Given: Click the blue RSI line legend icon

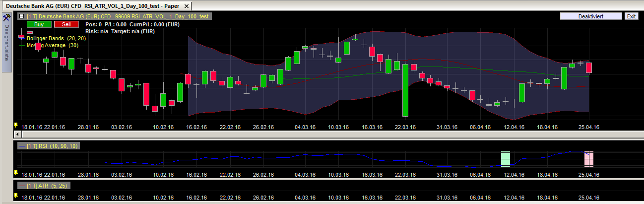Looking at the screenshot, I should point(22,146).
